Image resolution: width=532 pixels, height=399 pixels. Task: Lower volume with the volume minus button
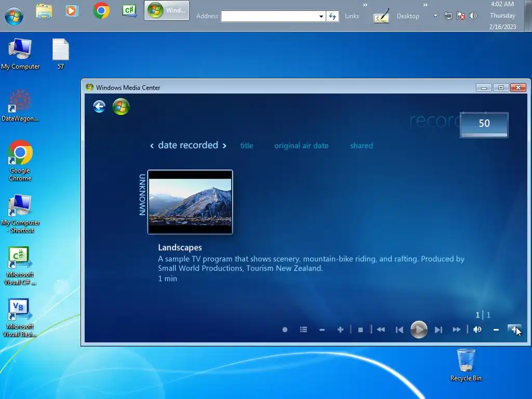tap(496, 329)
